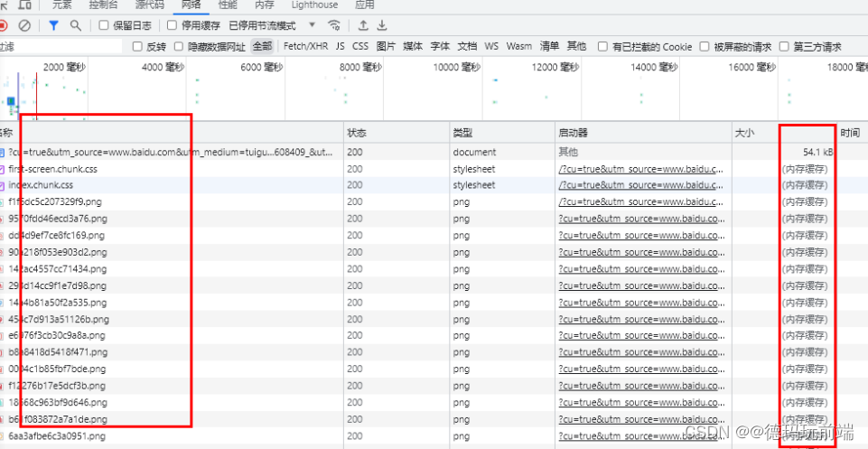The height and width of the screenshot is (449, 868).
Task: Open initiator link for index.chunk.css
Action: tap(641, 185)
